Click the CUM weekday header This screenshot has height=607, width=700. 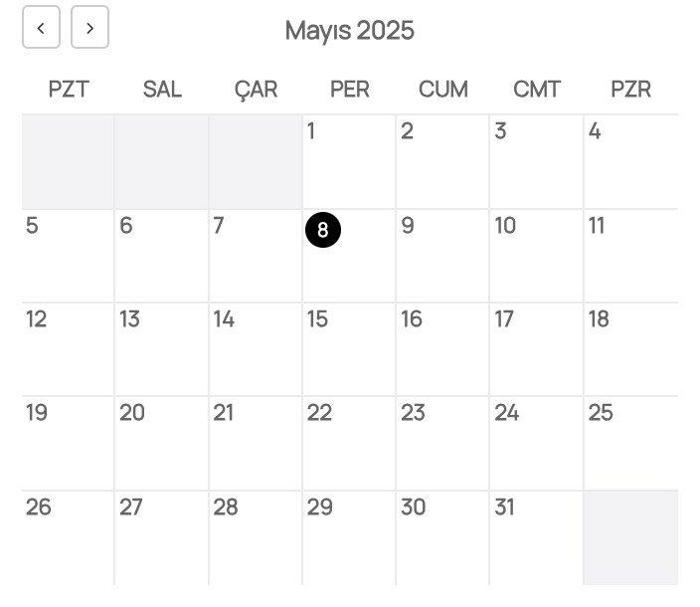[x=442, y=90]
